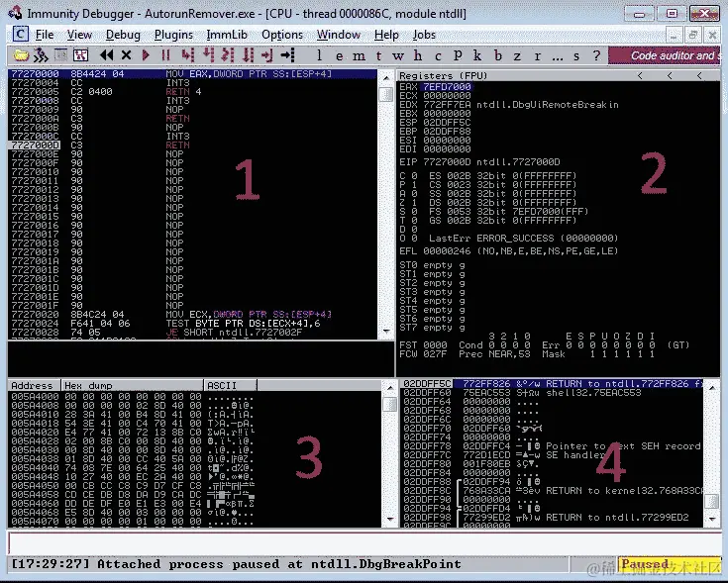The image size is (728, 583).
Task: Show Call stack with 'k' button
Action: pyautogui.click(x=477, y=56)
